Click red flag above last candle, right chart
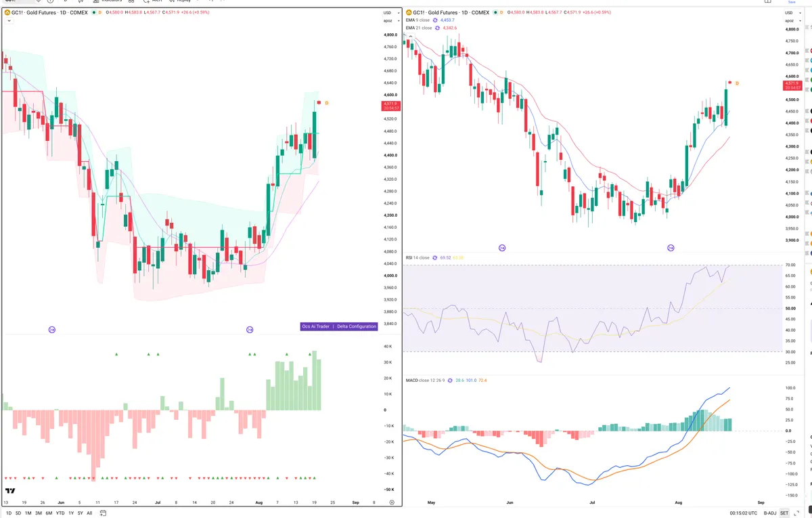812x518 pixels. [730, 83]
